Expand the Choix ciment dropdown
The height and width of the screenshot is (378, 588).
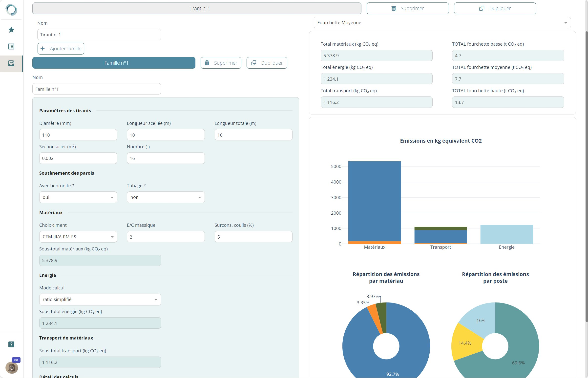tap(78, 237)
